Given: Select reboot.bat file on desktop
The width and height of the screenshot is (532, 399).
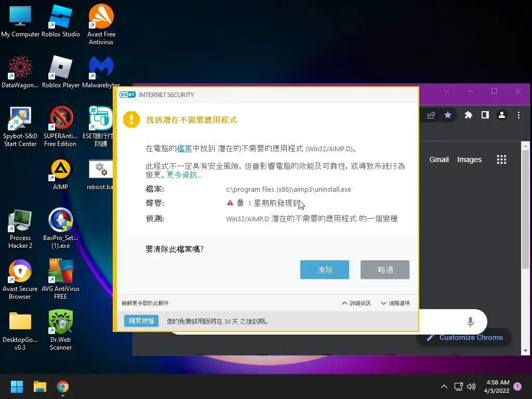Looking at the screenshot, I should tap(100, 175).
